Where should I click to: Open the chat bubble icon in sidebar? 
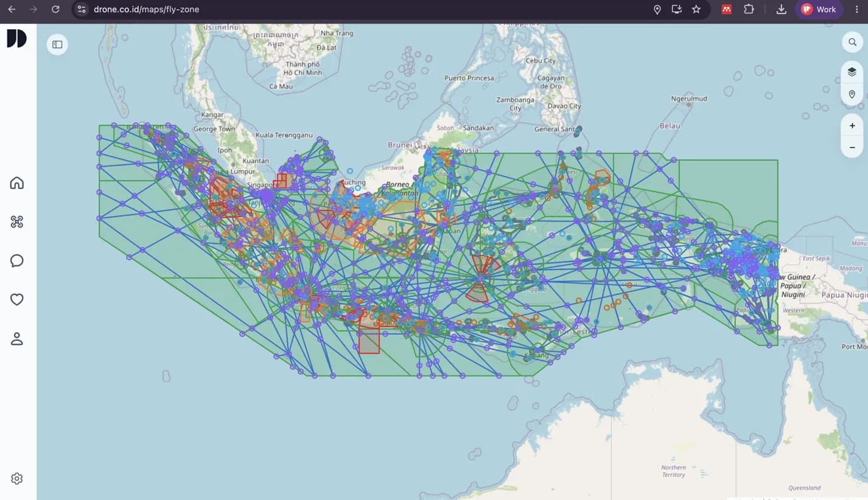pos(17,261)
